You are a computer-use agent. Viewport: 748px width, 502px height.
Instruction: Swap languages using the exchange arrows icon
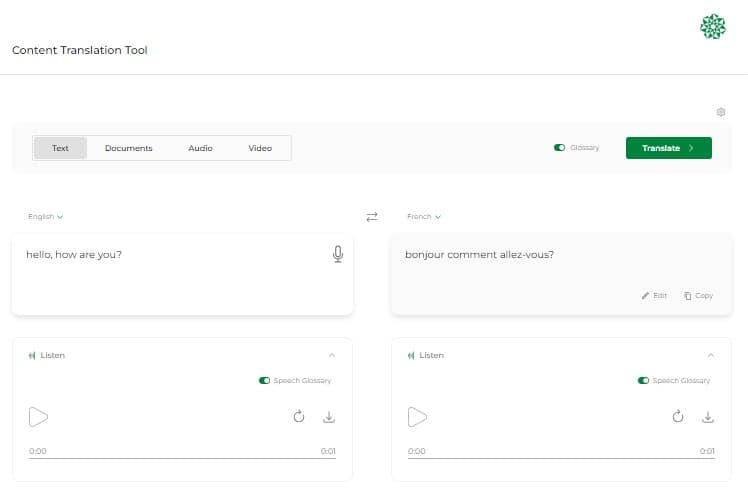372,217
